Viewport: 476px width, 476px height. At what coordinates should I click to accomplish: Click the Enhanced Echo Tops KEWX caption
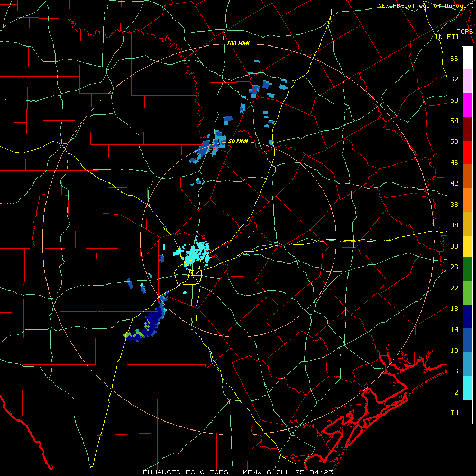coord(237,472)
